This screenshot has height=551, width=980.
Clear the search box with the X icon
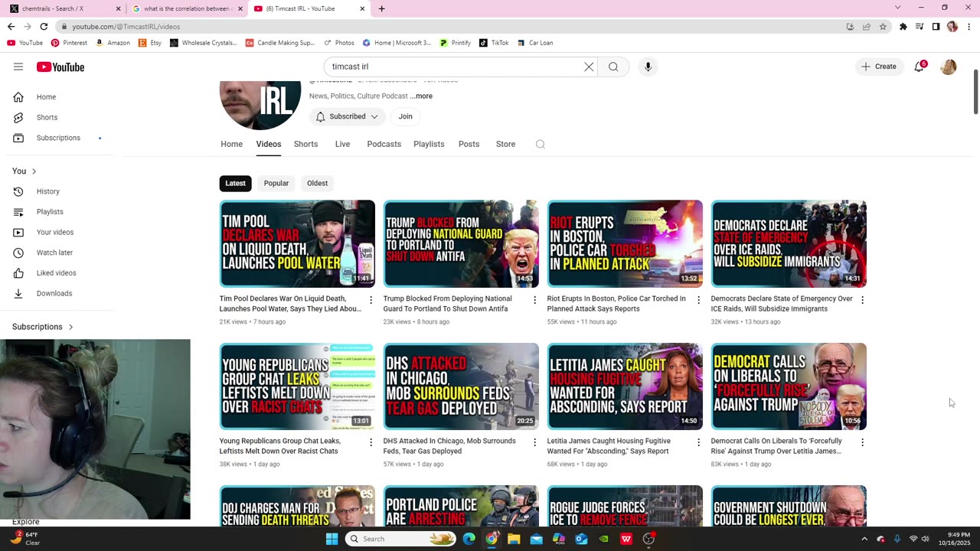pyautogui.click(x=589, y=67)
